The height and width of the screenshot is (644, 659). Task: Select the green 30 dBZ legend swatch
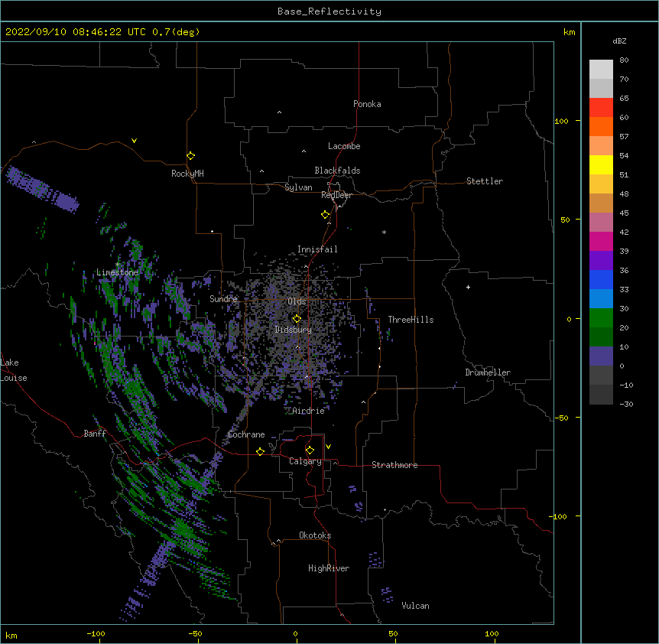[601, 318]
